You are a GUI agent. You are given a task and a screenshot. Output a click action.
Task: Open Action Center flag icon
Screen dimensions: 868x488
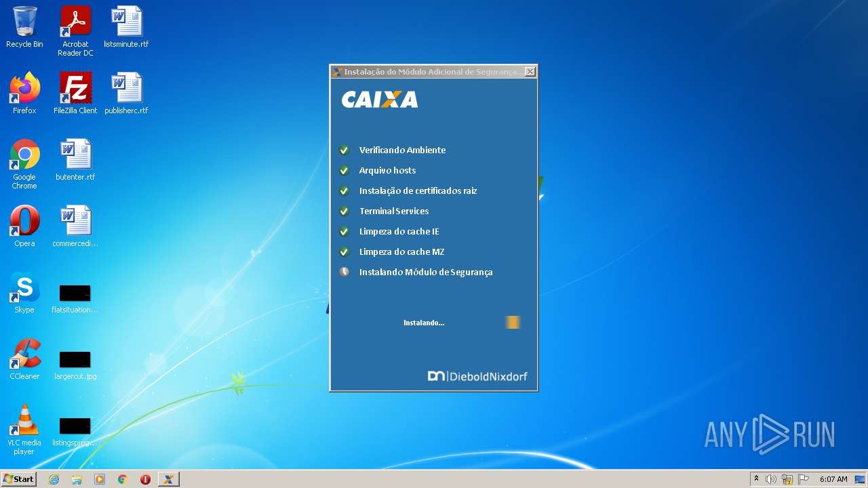(x=804, y=479)
